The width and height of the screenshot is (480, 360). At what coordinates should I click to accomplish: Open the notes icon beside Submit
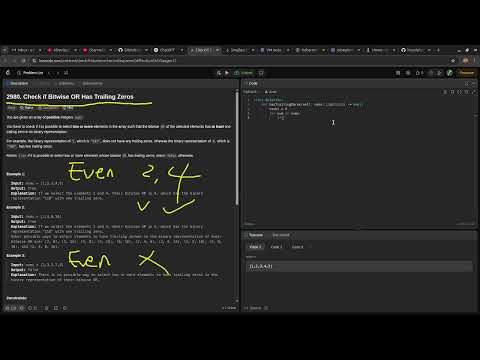pos(261,73)
